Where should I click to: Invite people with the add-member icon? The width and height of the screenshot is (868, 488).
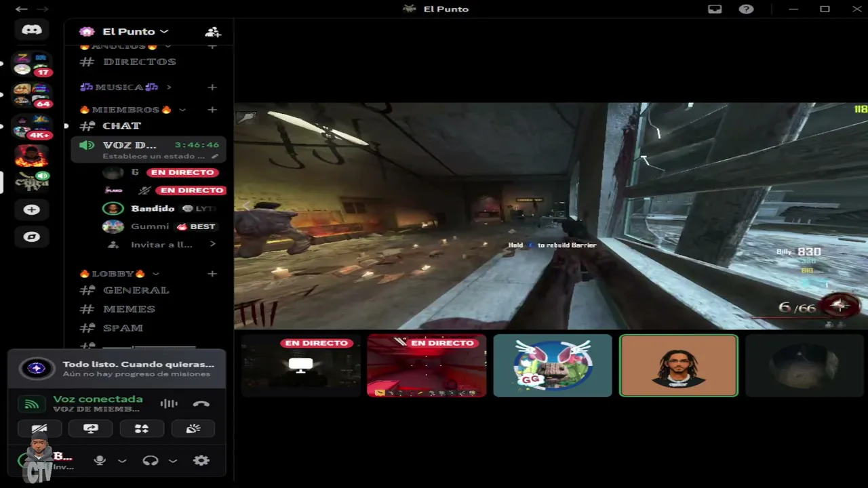pos(213,32)
